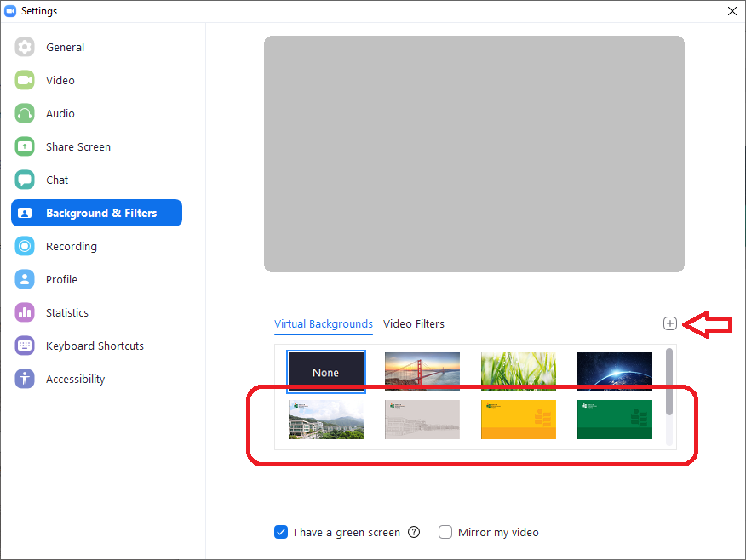Open the General settings label
This screenshot has height=560, width=746.
(66, 48)
